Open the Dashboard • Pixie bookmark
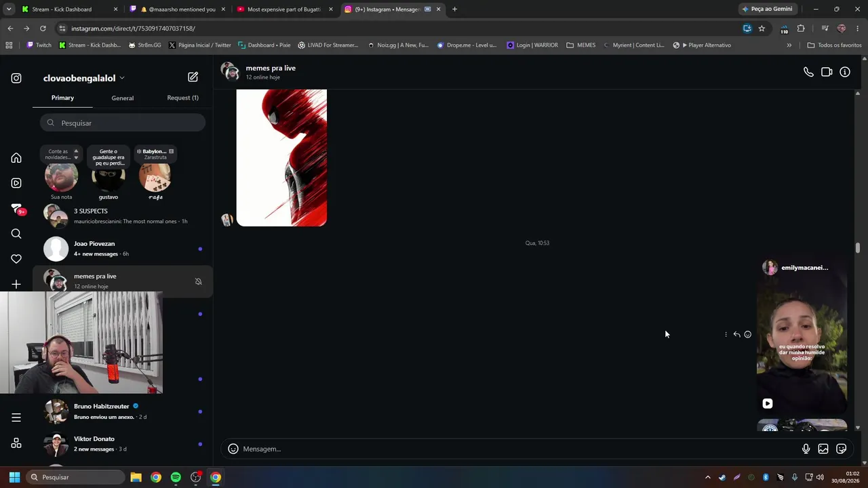This screenshot has width=868, height=488. click(264, 45)
